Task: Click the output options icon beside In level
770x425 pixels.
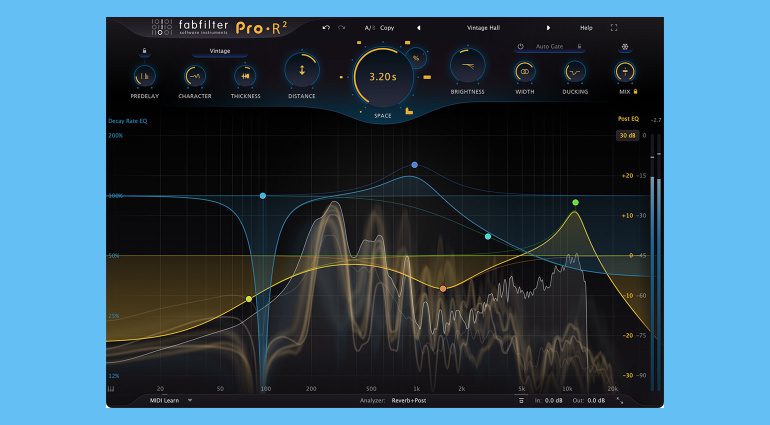Action: pyautogui.click(x=521, y=400)
